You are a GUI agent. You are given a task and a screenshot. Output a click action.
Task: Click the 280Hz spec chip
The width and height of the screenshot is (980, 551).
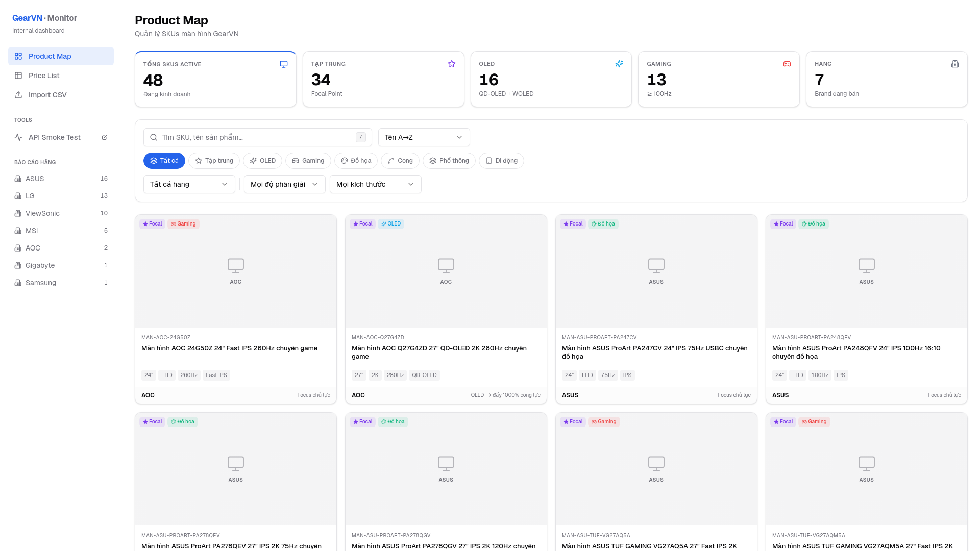coord(395,375)
